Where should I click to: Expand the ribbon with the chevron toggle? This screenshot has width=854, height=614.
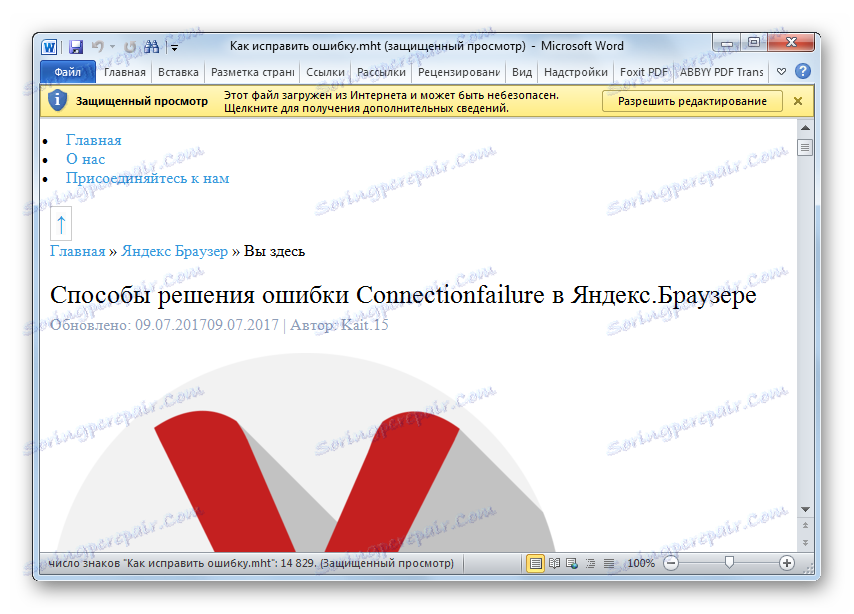tap(782, 71)
